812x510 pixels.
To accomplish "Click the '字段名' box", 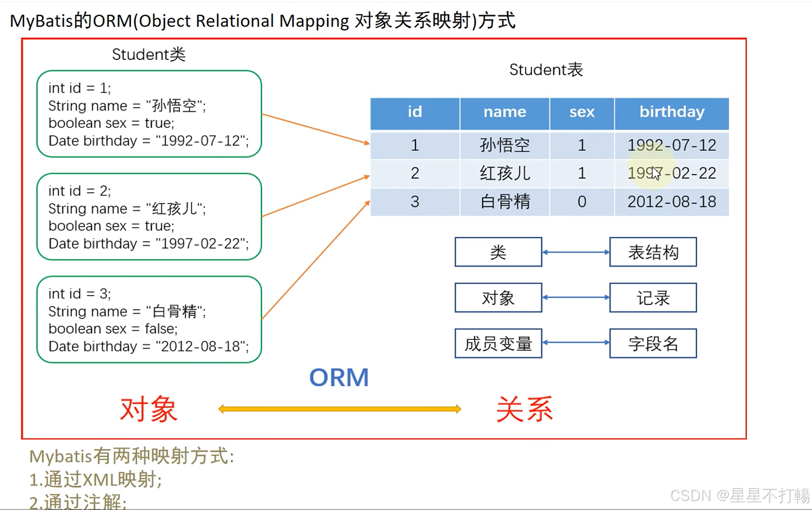I will pyautogui.click(x=653, y=343).
